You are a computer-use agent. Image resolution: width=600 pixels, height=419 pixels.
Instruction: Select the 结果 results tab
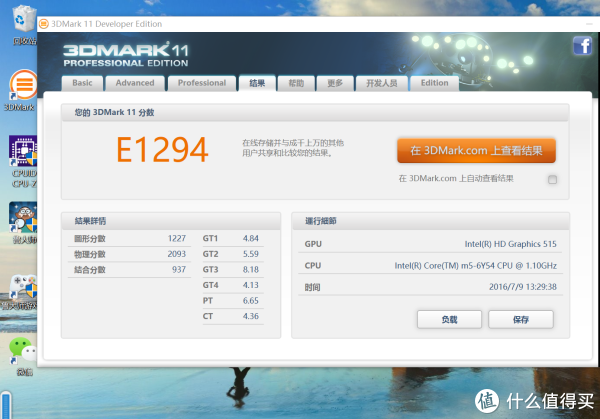[257, 83]
